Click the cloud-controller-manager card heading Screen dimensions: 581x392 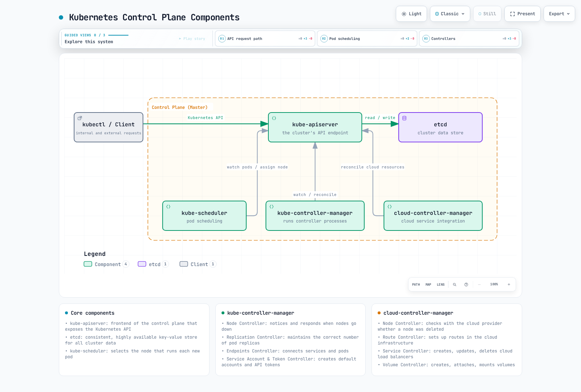pyautogui.click(x=418, y=313)
